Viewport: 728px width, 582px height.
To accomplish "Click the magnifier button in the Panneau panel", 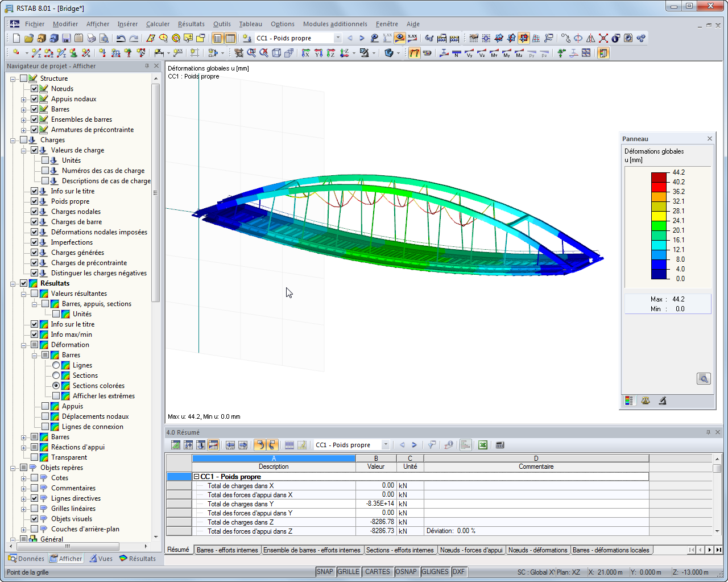I will click(x=704, y=378).
